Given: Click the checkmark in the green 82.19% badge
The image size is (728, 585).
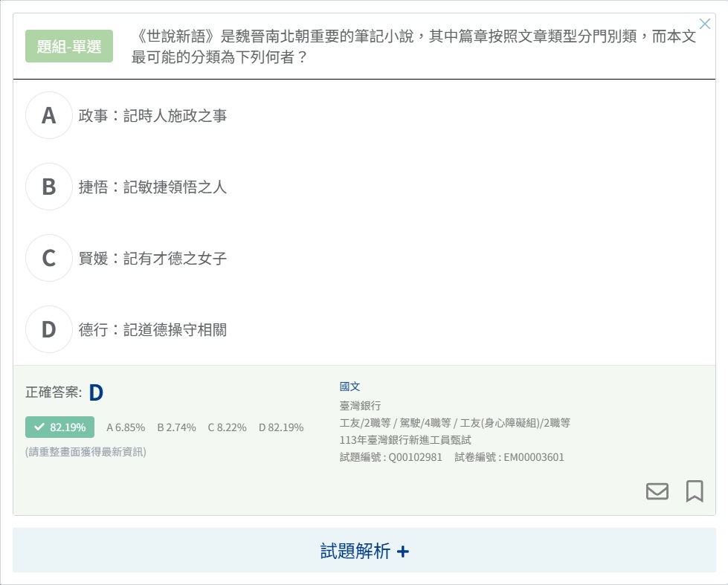Looking at the screenshot, I should [39, 427].
